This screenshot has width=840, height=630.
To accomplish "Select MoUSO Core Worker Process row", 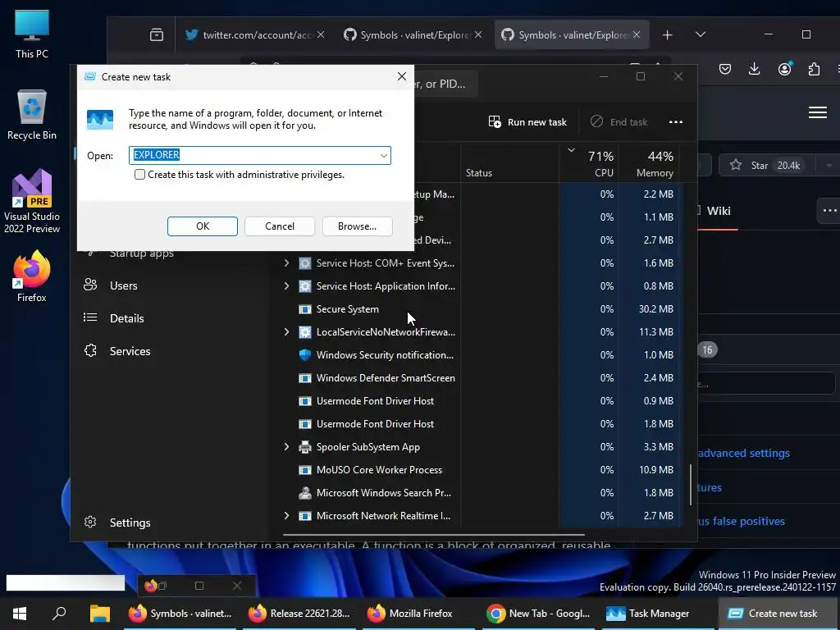I will [379, 470].
